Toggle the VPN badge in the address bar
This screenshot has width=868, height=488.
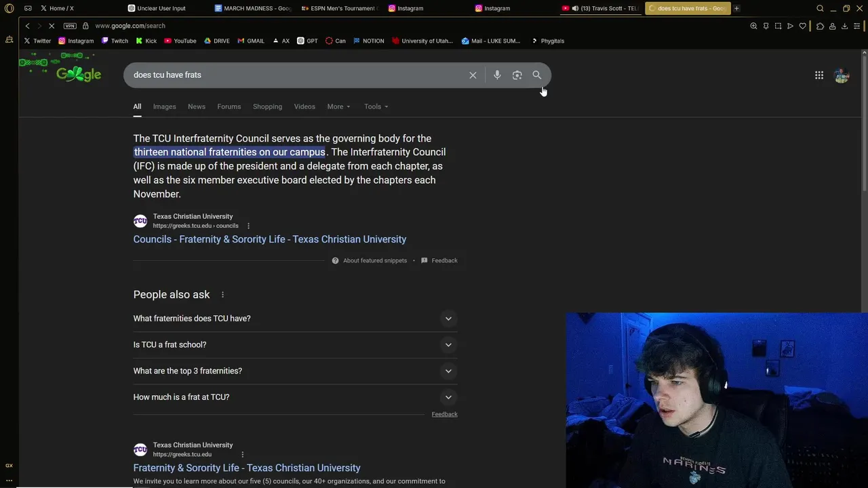coord(70,26)
